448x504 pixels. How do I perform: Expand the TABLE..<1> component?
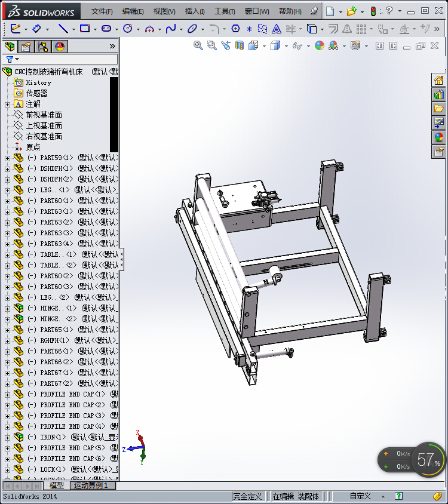click(x=7, y=255)
